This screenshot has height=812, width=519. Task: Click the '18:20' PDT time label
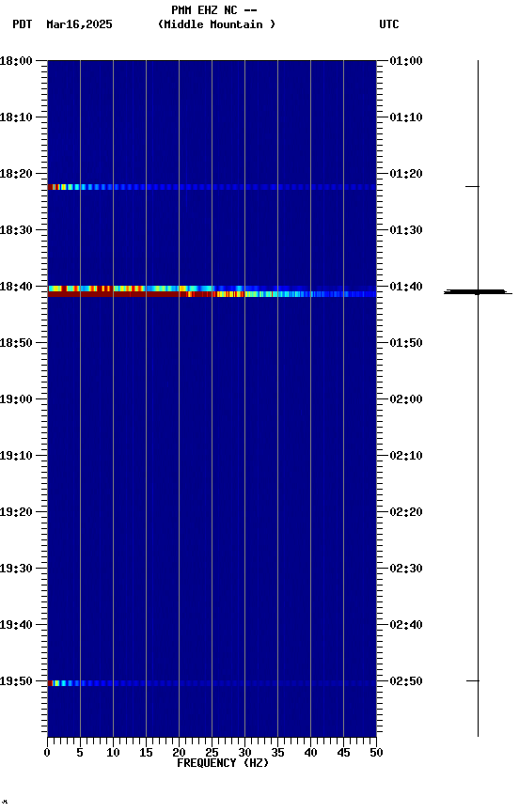[x=16, y=174]
